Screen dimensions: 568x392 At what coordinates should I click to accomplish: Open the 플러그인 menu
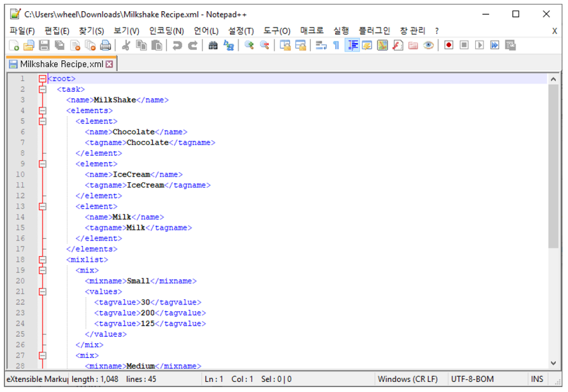coord(374,31)
